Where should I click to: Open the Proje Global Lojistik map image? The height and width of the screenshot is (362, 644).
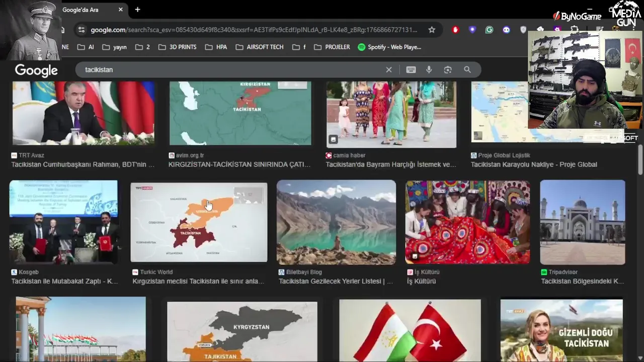[x=499, y=112]
